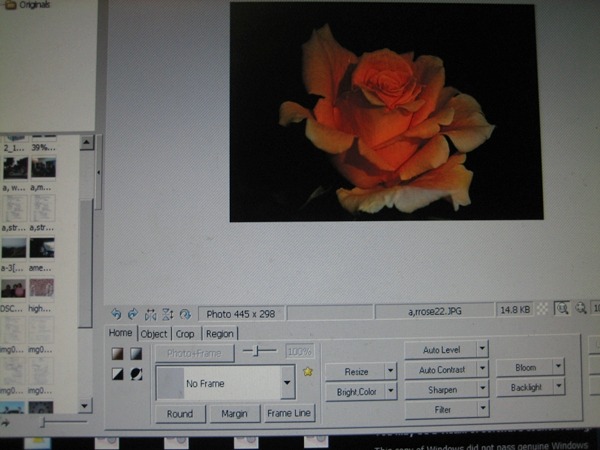
Task: Click the Photo 445 x 298 status text
Action: [241, 314]
